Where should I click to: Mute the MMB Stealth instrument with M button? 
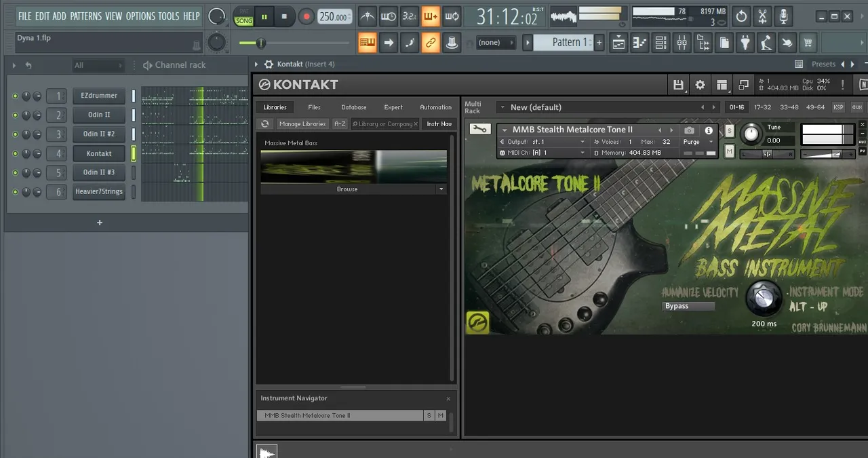coord(730,151)
